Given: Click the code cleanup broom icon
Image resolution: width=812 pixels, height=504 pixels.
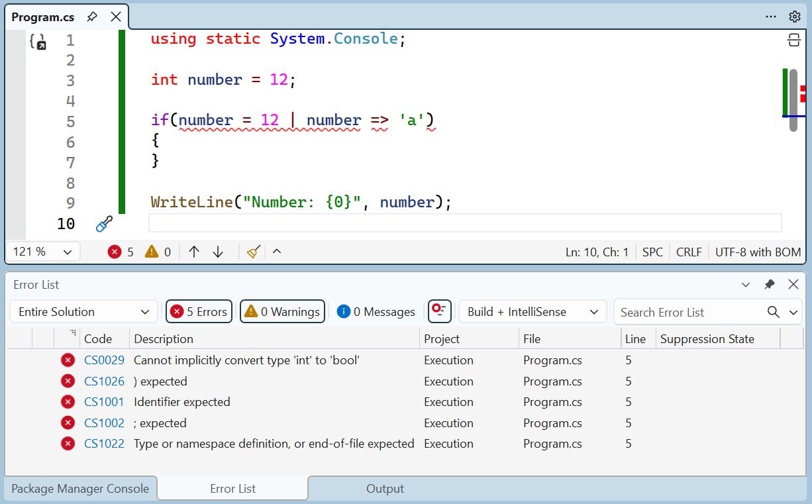Looking at the screenshot, I should (254, 252).
